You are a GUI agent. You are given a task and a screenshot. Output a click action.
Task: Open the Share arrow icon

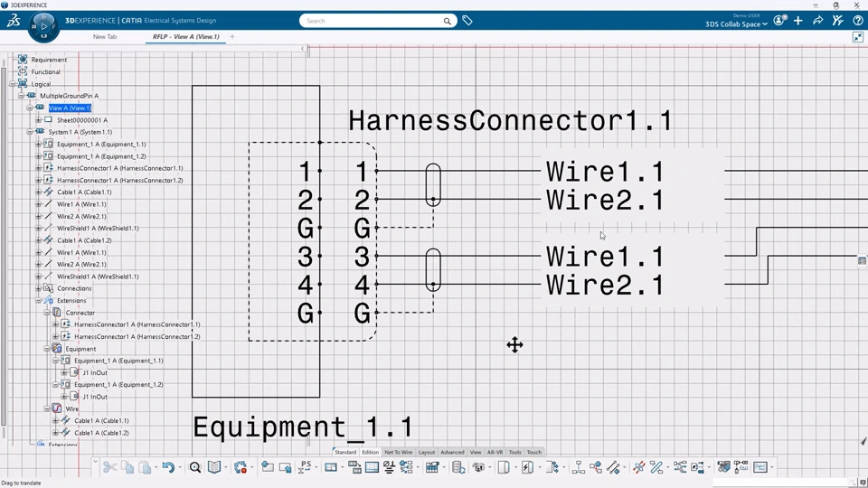coord(818,20)
